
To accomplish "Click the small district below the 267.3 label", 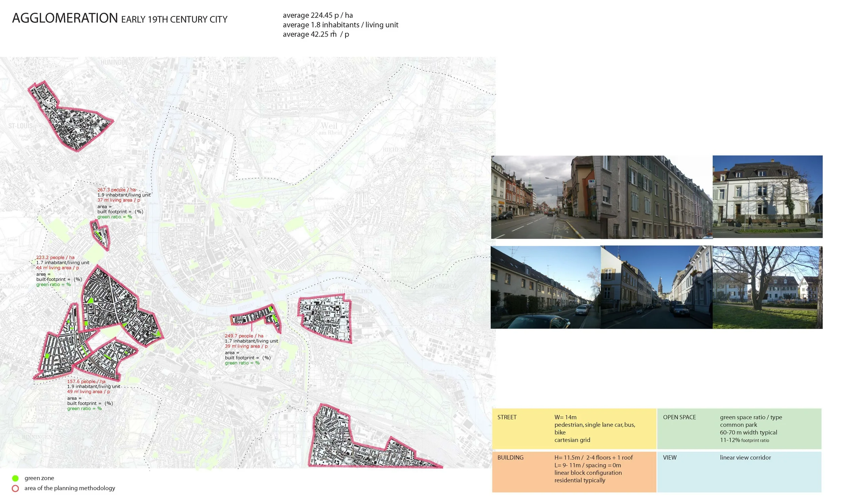I will point(101,234).
